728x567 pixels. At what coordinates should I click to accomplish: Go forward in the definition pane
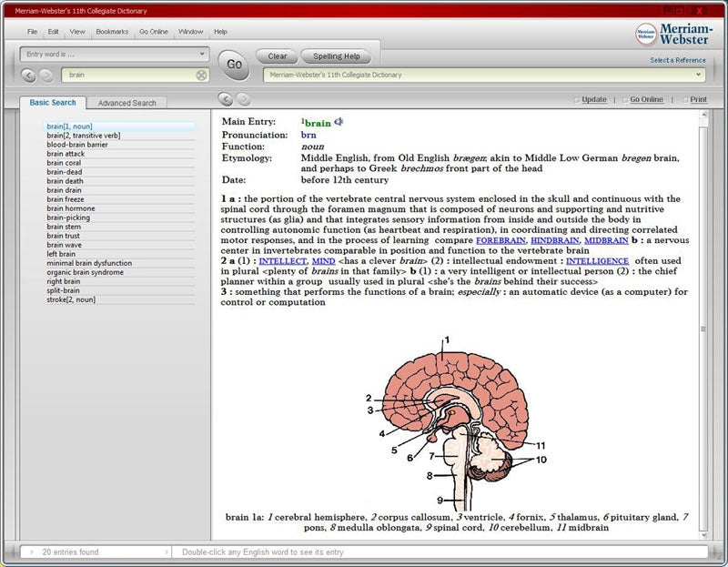(x=243, y=99)
